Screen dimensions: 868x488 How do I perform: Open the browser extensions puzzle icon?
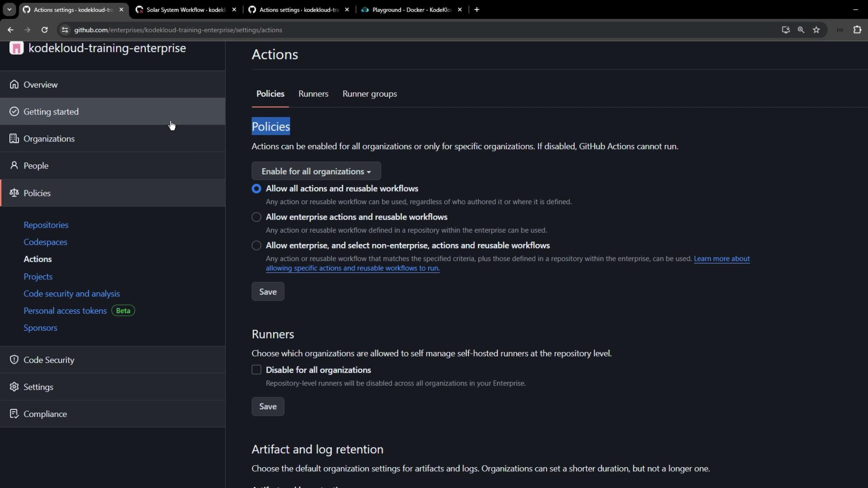click(857, 30)
